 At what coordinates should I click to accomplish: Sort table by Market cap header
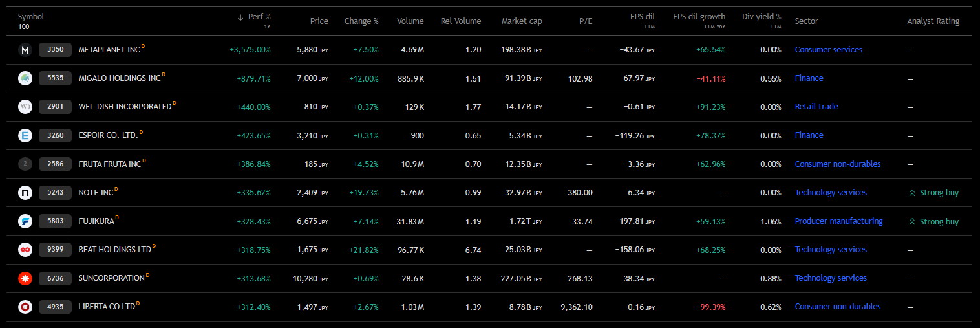click(x=521, y=21)
